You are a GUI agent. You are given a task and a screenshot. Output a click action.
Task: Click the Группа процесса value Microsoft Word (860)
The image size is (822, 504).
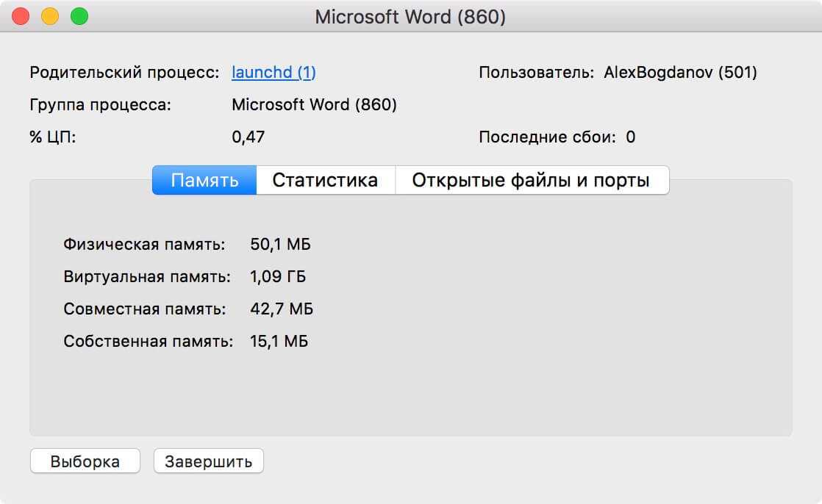coord(314,104)
